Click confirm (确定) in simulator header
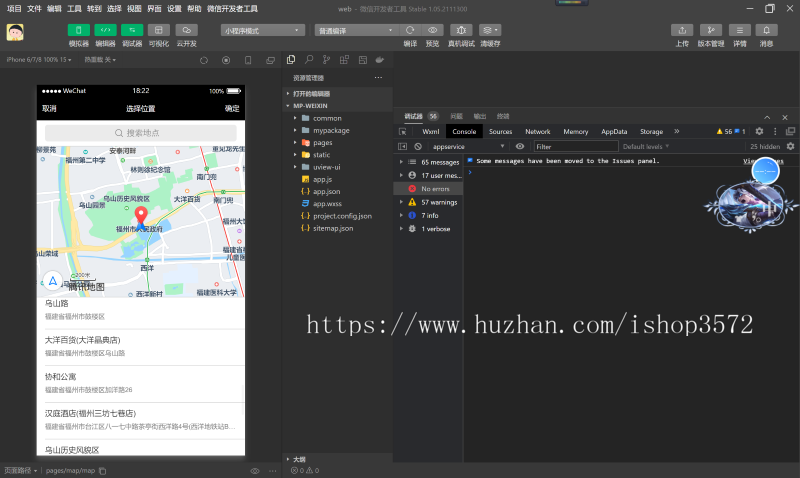This screenshot has width=800, height=478. click(x=232, y=108)
